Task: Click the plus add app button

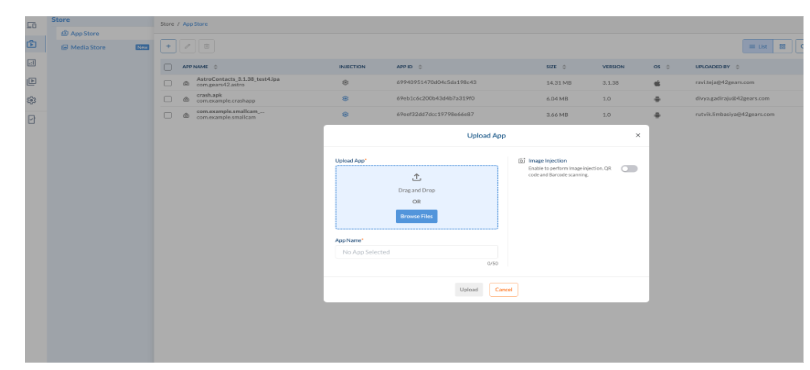Action: 168,46
